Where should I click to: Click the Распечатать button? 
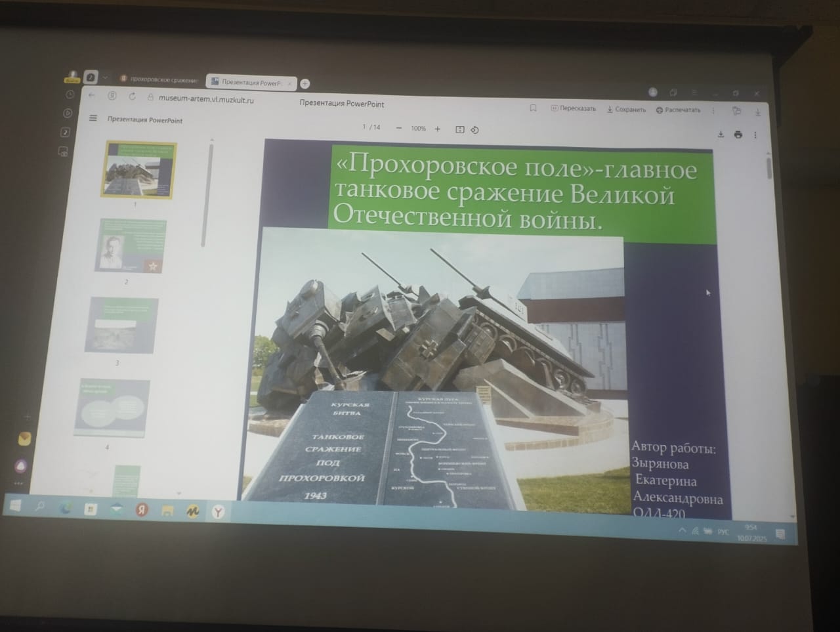(679, 110)
